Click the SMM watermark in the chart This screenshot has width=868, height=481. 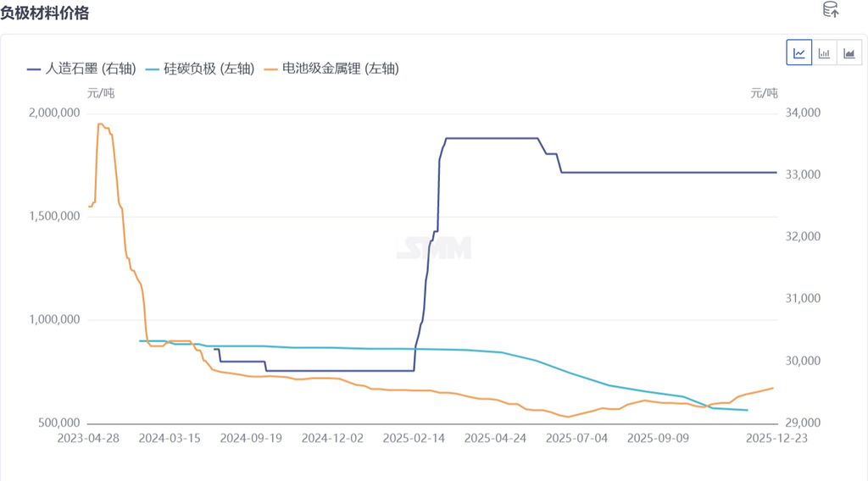click(434, 247)
